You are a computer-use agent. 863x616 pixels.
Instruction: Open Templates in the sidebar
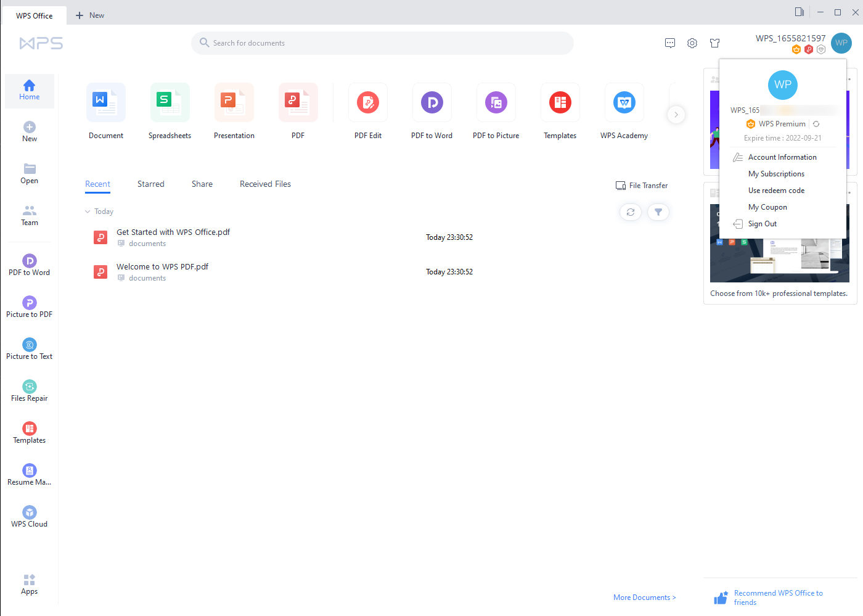(x=29, y=433)
